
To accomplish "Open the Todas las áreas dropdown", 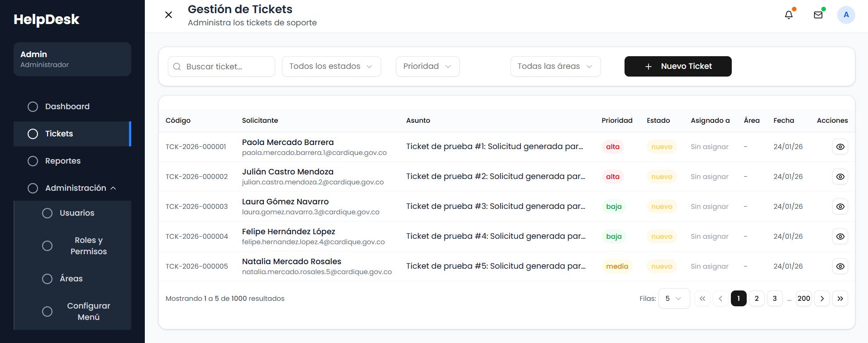I will (555, 67).
